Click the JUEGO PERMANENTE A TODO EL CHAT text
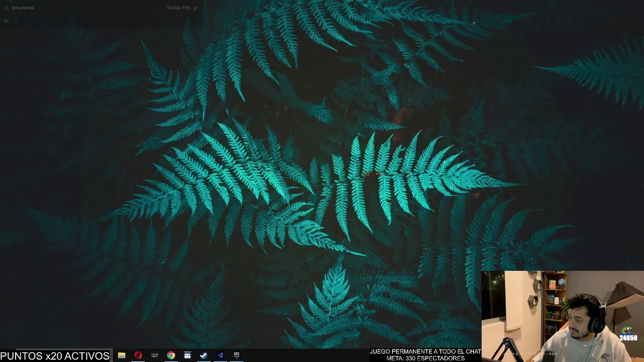Viewport: 644px width, 362px height. pos(426,351)
